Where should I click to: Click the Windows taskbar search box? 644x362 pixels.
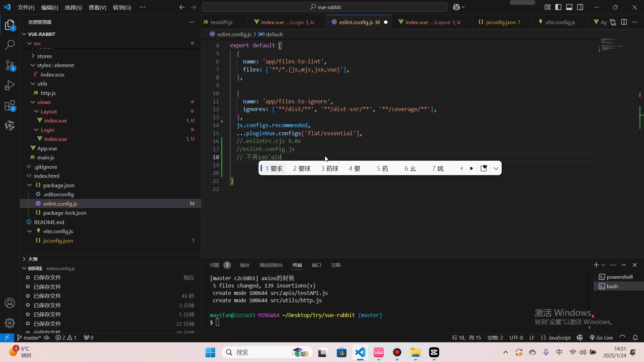[x=267, y=353]
